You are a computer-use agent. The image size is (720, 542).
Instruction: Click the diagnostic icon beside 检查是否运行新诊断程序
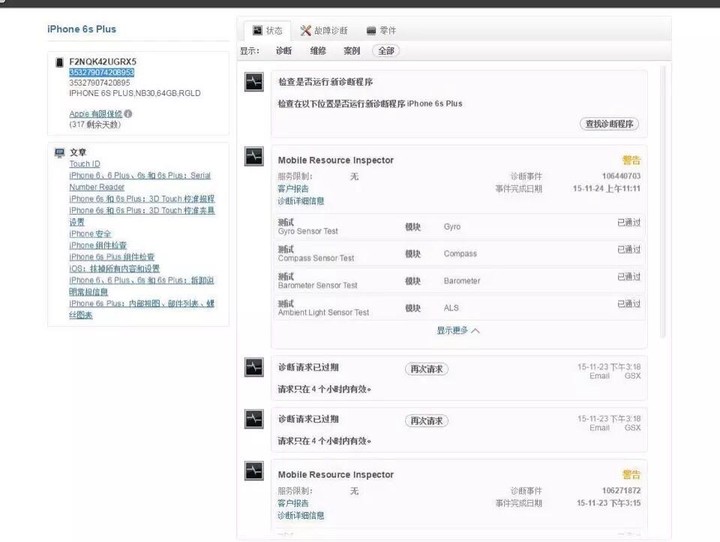point(254,83)
